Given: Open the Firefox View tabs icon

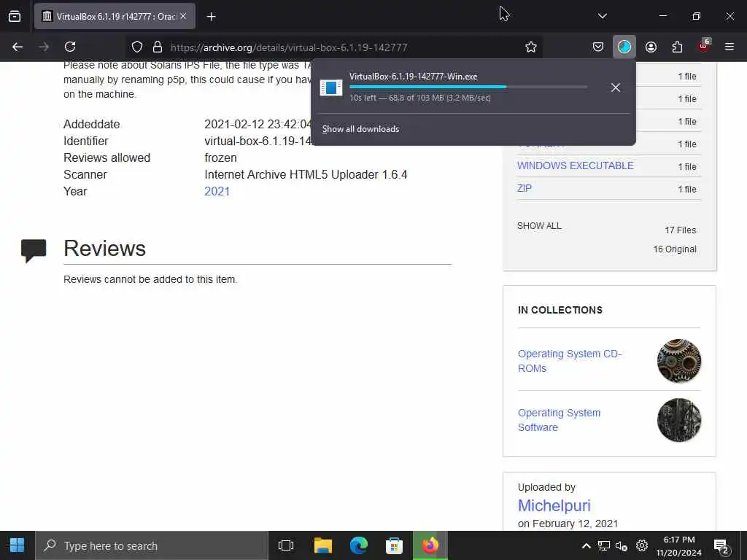Looking at the screenshot, I should tap(15, 16).
